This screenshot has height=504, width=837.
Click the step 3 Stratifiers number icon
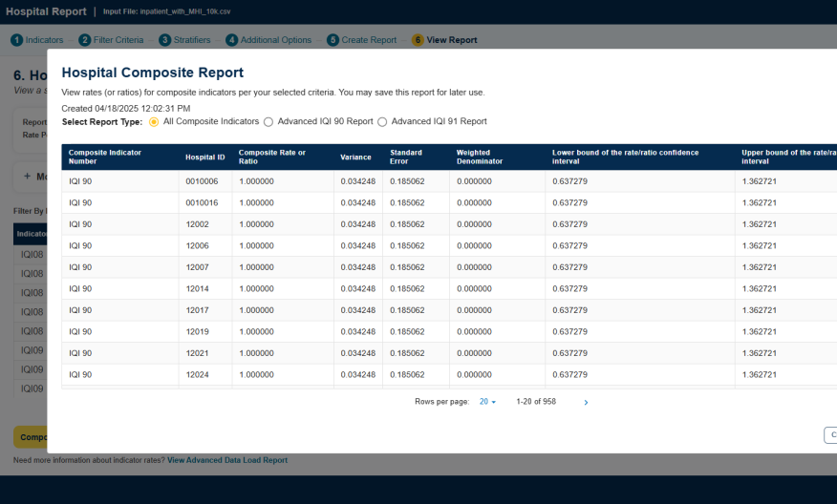tap(165, 40)
